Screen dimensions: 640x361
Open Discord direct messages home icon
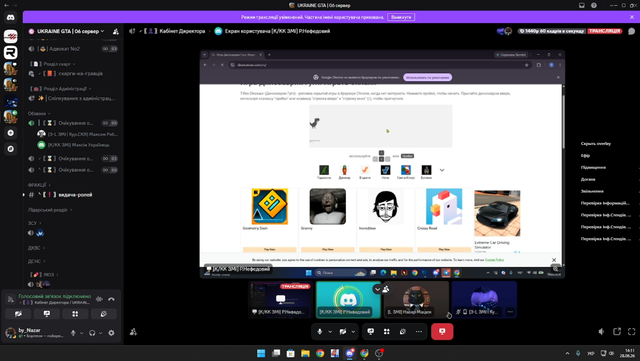pos(11,17)
